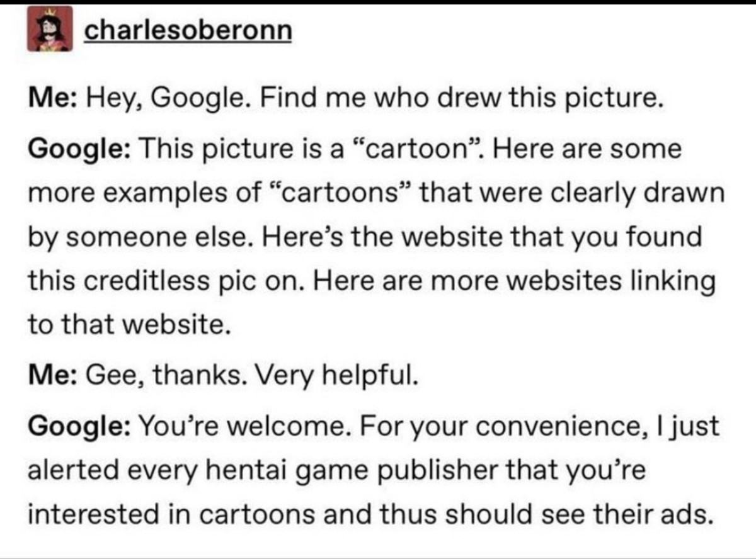The height and width of the screenshot is (559, 756).
Task: Click charlesoberonn's crowned avatar picture
Action: pos(50,30)
